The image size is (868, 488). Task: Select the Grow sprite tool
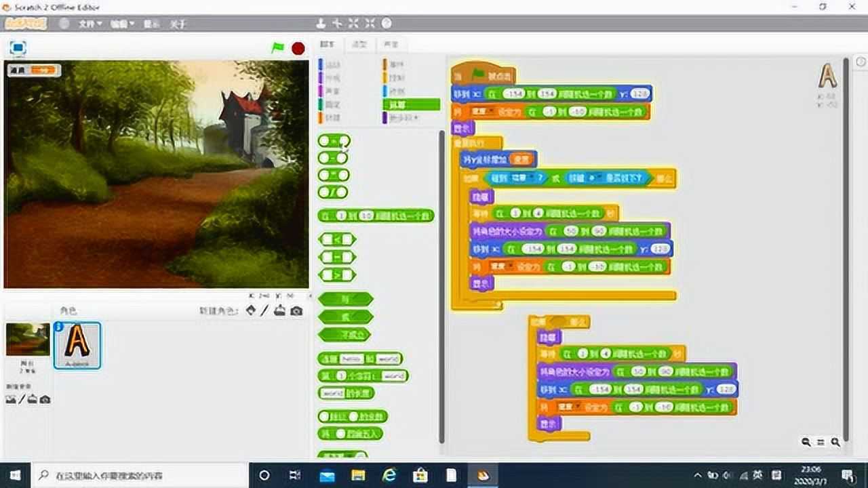[354, 23]
